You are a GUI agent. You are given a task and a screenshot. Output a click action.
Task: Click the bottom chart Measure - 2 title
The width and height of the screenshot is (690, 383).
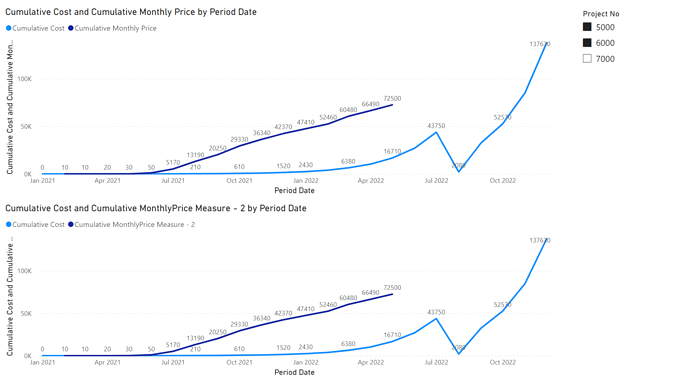[x=156, y=208]
